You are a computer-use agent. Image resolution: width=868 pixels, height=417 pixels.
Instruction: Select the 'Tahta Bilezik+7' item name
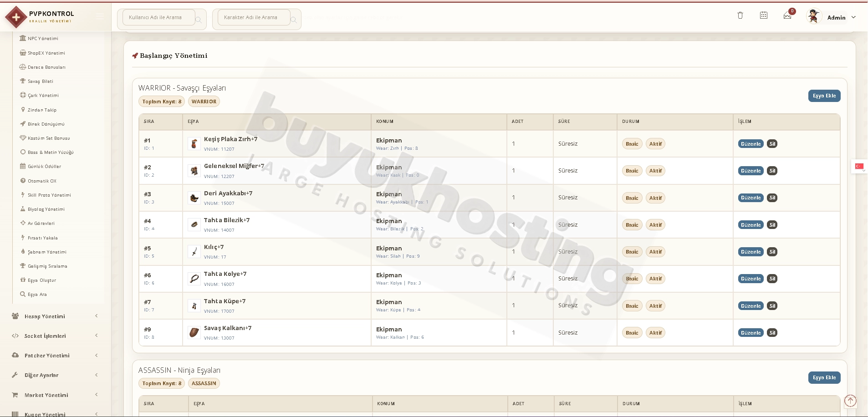click(227, 220)
